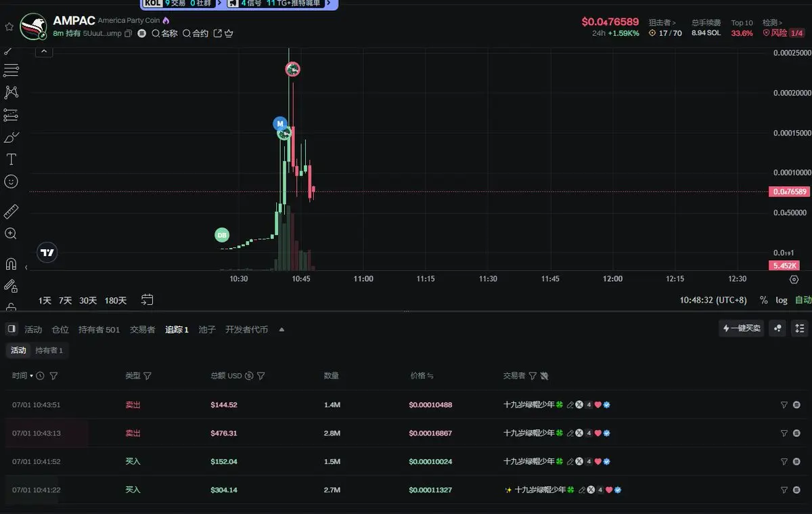Open the 交易者 column filter funnel
812x514 pixels.
click(x=533, y=376)
